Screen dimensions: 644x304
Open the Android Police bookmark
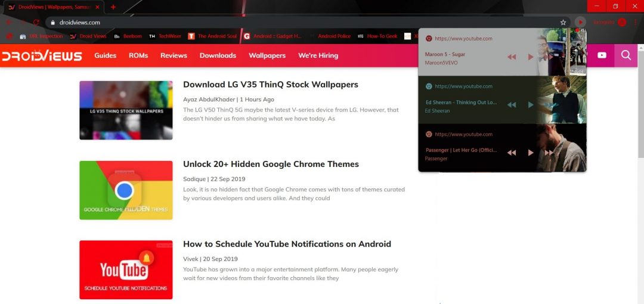pos(330,36)
